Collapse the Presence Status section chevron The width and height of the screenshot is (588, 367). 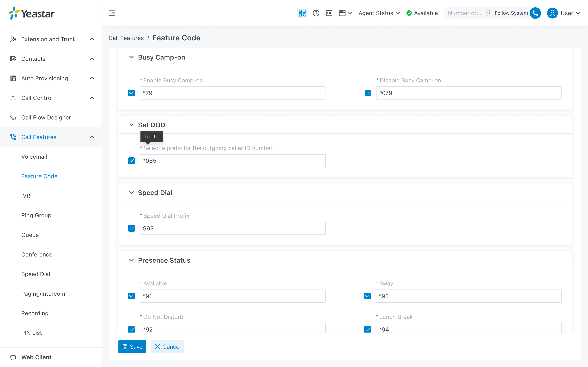coord(131,260)
